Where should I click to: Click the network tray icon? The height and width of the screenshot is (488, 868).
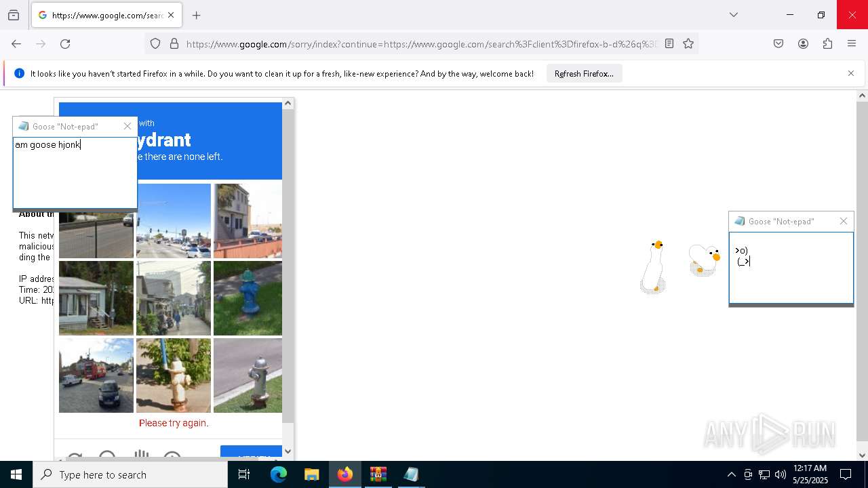[x=764, y=474]
